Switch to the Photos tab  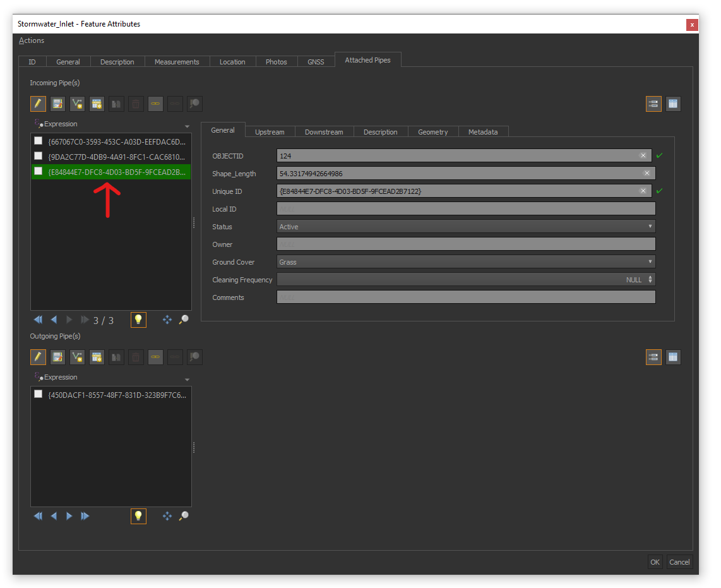tap(277, 62)
